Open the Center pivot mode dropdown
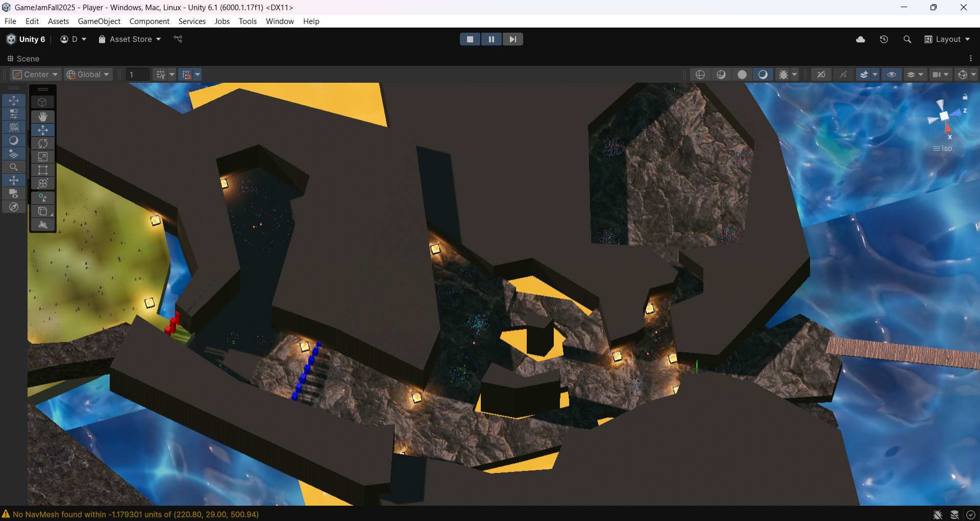 (x=36, y=75)
